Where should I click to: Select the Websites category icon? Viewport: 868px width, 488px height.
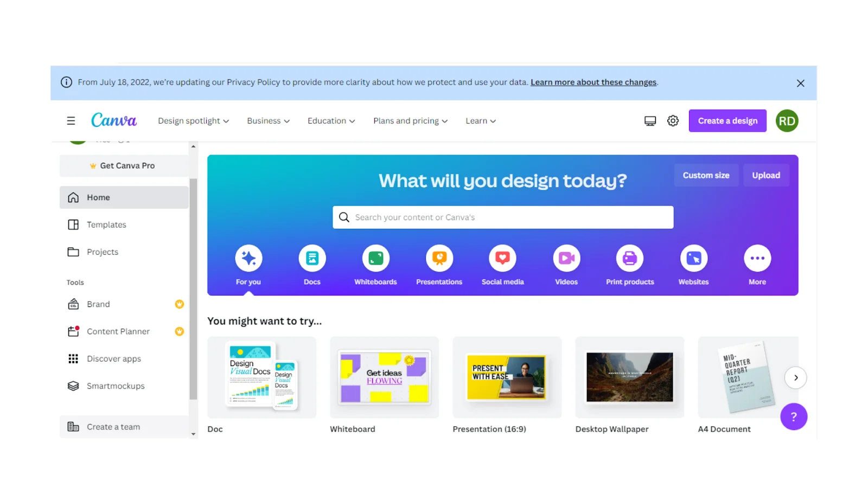click(x=694, y=258)
